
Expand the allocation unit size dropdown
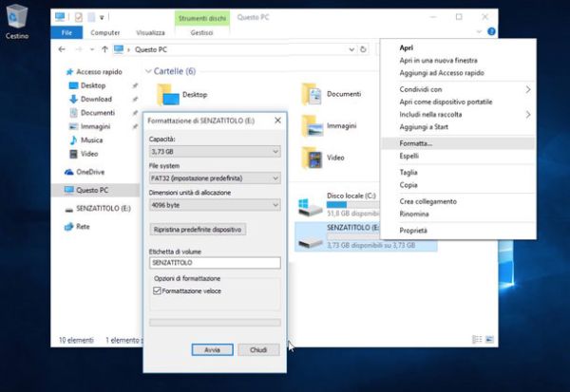pyautogui.click(x=215, y=204)
